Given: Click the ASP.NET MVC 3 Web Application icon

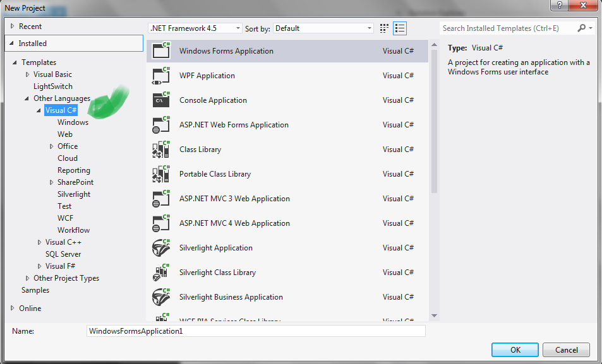Looking at the screenshot, I should 161,198.
